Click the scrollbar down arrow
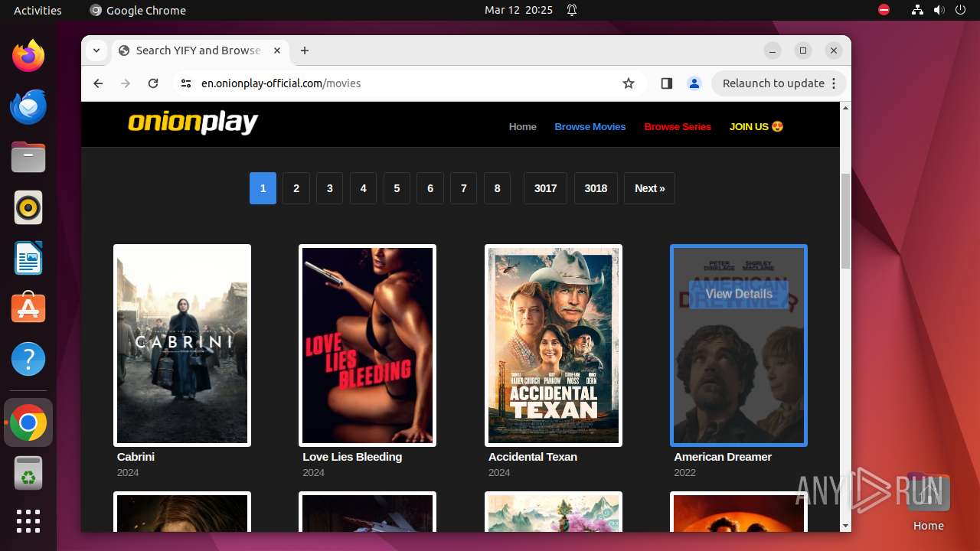 [845, 526]
